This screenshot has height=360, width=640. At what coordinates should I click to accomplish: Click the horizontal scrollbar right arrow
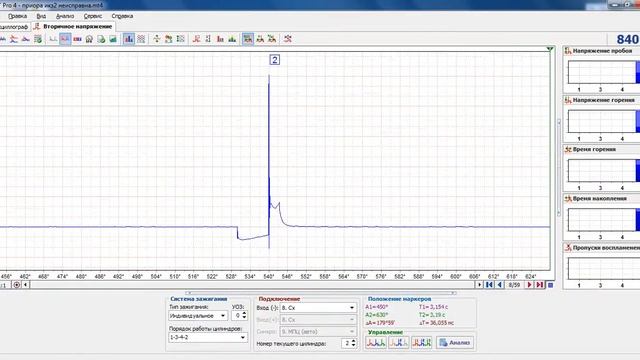click(x=479, y=285)
